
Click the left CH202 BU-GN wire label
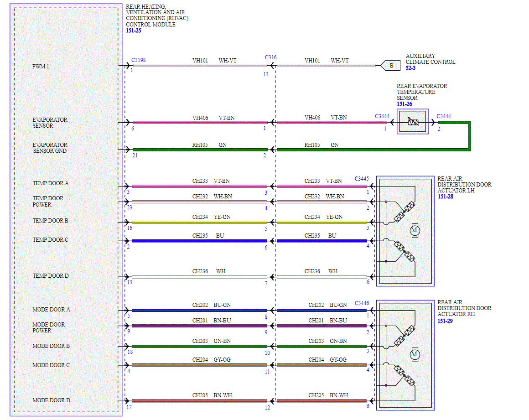click(212, 305)
